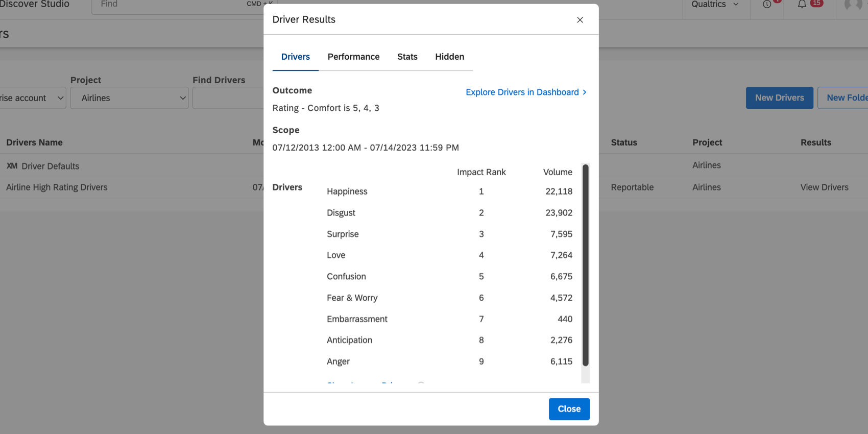The height and width of the screenshot is (434, 868).
Task: Close the Driver Results dialog with X icon
Action: tap(580, 20)
